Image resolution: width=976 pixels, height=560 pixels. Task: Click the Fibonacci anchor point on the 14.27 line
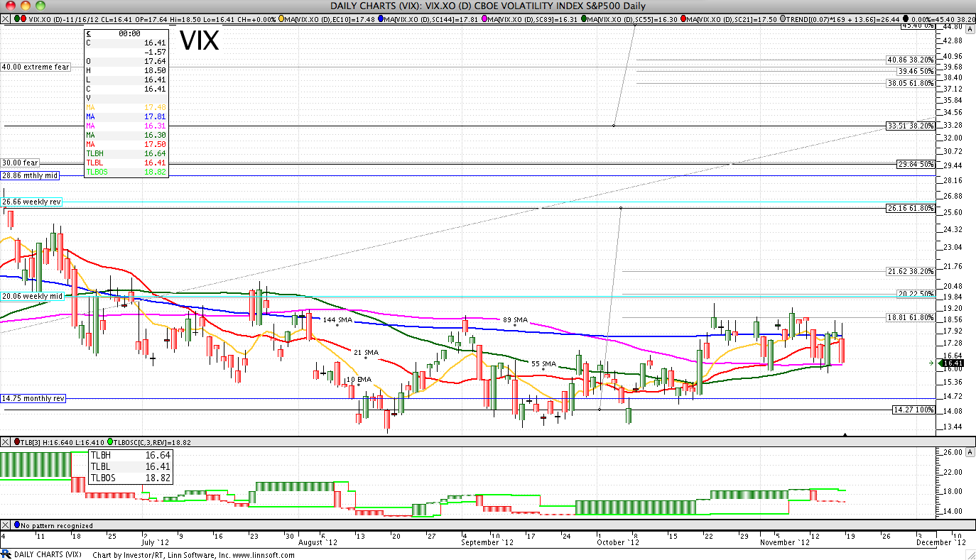pos(600,410)
